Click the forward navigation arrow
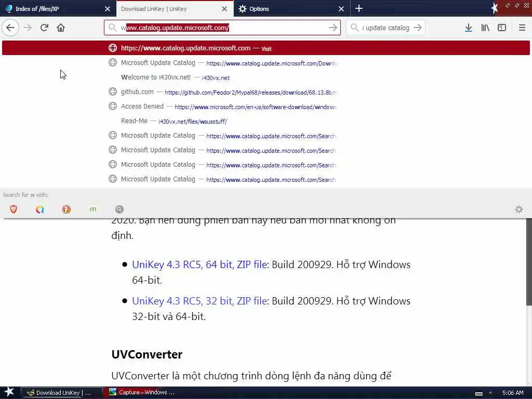Screen dimensions: 532x399 pyautogui.click(x=28, y=28)
